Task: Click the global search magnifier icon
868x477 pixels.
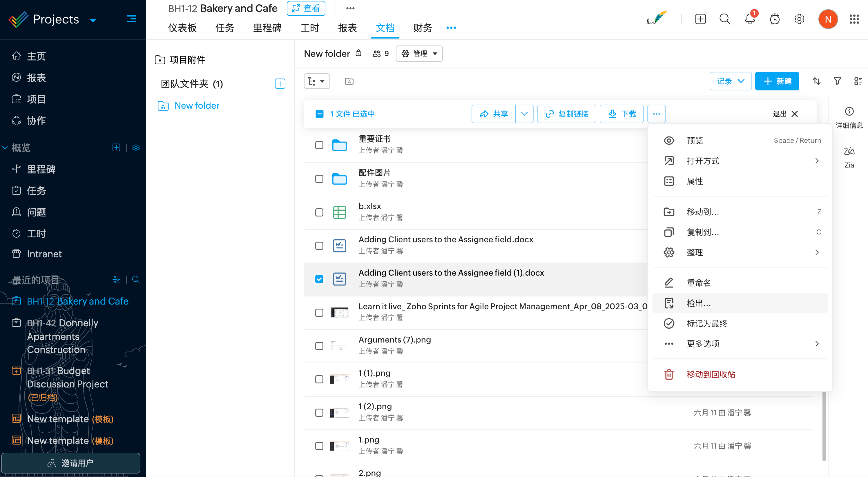Action: [x=725, y=19]
